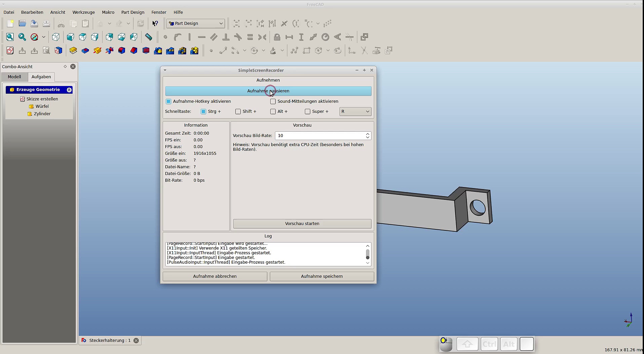Image resolution: width=644 pixels, height=354 pixels.
Task: Click the create new sketch icon
Action: point(10,51)
